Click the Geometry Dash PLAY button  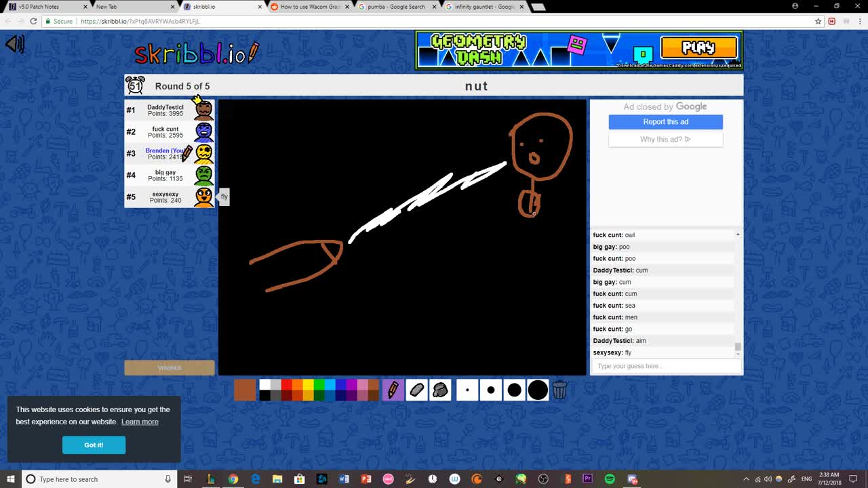point(698,47)
